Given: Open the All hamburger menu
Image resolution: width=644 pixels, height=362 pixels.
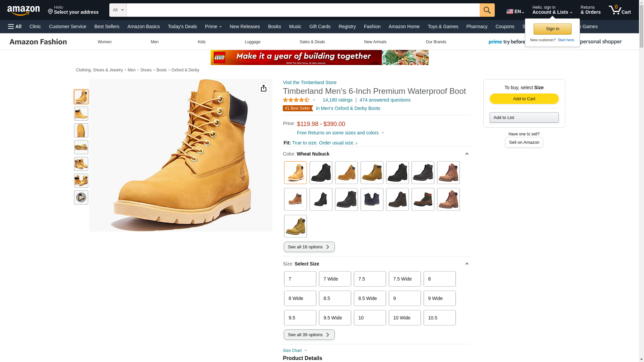Looking at the screenshot, I should tap(15, 26).
